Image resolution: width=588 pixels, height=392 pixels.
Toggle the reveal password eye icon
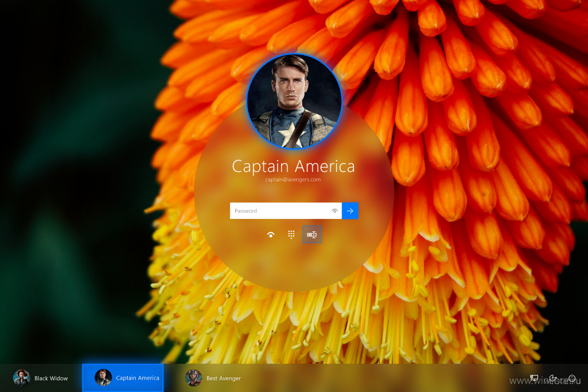point(335,211)
